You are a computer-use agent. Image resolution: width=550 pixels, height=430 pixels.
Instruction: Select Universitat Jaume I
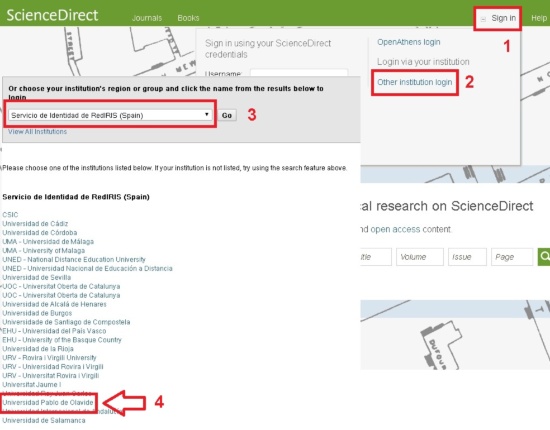click(x=32, y=384)
